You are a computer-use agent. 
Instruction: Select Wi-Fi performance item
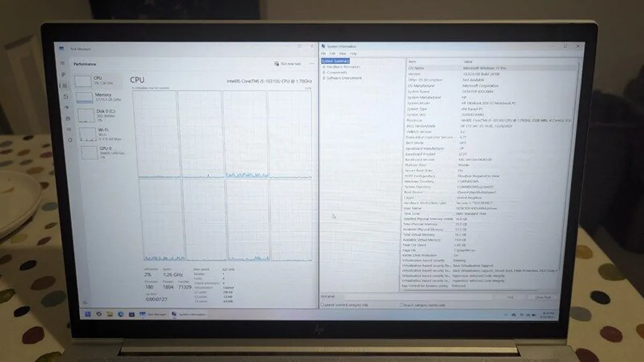(102, 134)
